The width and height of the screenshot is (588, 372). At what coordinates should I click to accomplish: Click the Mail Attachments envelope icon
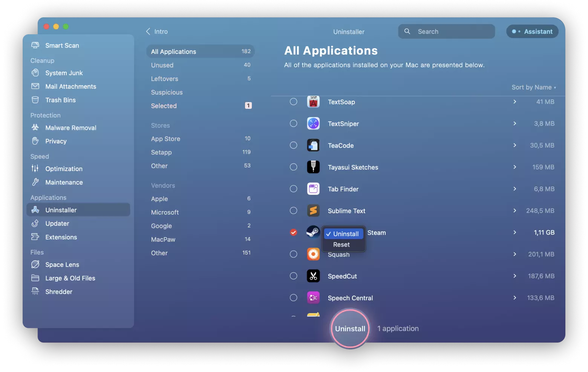pos(35,86)
